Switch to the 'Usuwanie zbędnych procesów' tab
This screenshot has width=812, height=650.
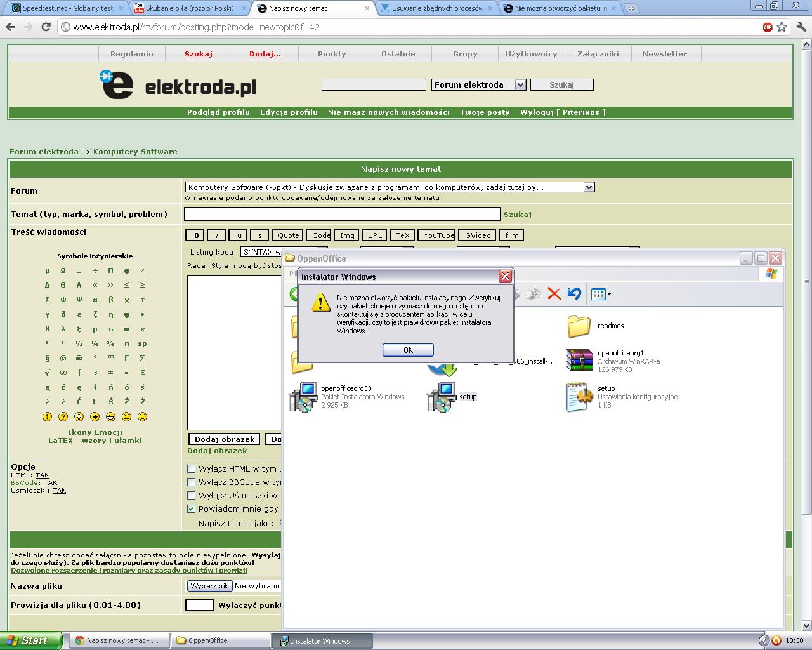437,8
